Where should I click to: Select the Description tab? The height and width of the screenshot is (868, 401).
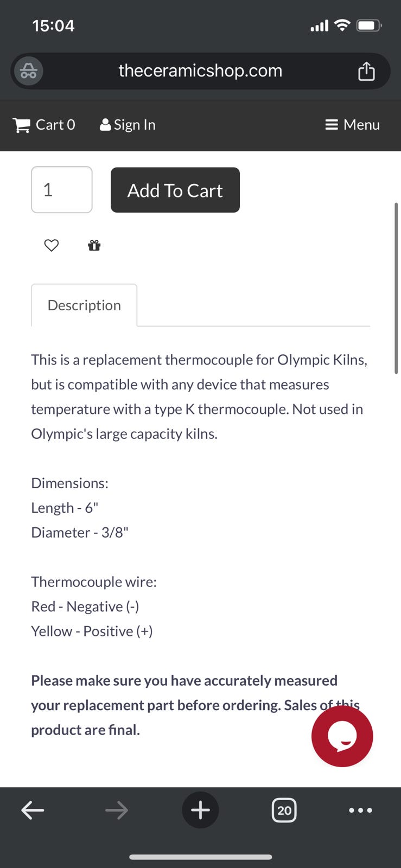84,305
